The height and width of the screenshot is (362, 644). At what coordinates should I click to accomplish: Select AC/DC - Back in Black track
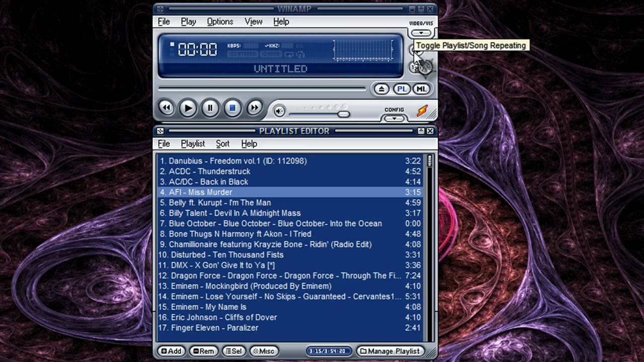(290, 182)
